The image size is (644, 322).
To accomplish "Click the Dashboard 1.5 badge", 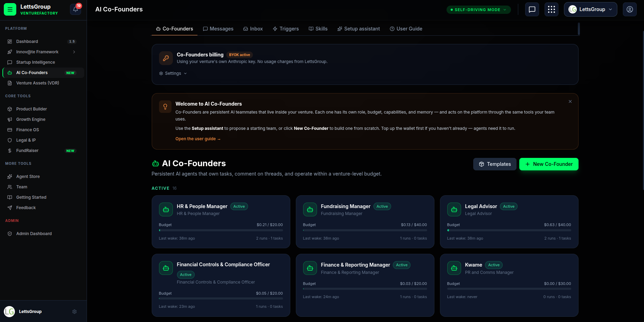I will click(x=72, y=42).
